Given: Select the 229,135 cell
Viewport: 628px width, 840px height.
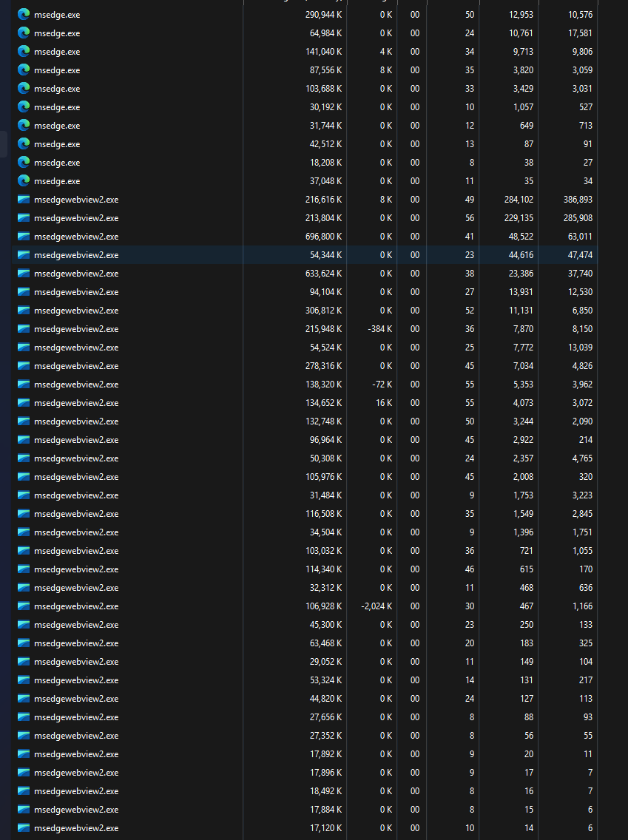Looking at the screenshot, I should point(519,218).
